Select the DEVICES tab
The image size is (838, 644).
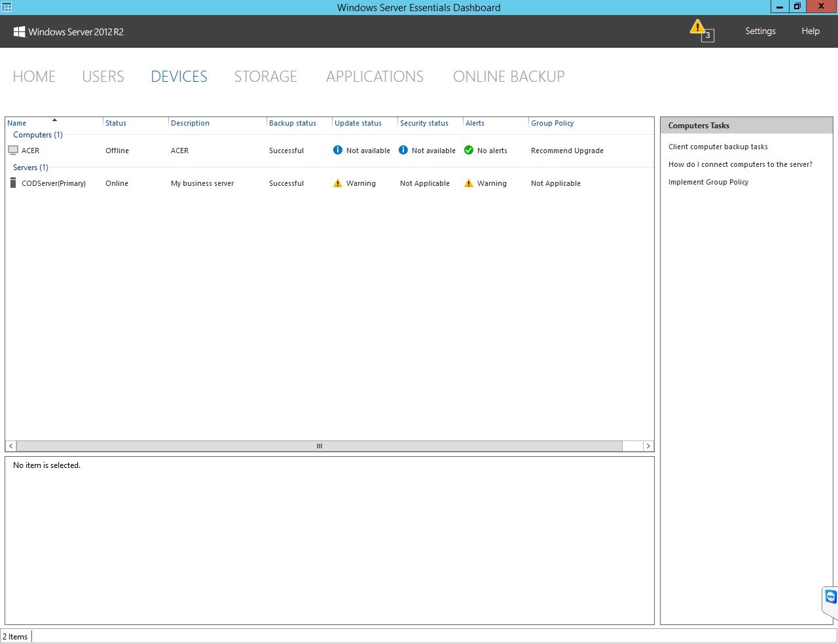[179, 77]
